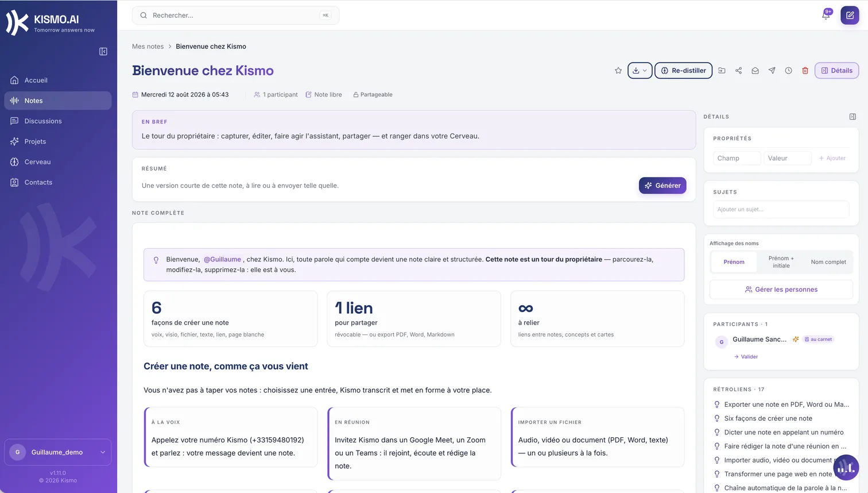
Task: Open backlink Chaîne automatique de la parole
Action: (x=785, y=488)
